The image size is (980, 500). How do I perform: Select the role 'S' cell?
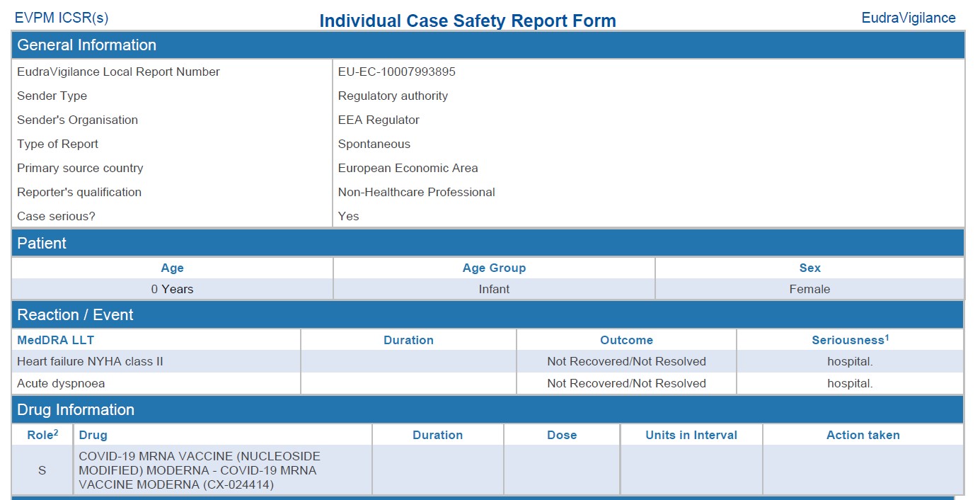[42, 470]
